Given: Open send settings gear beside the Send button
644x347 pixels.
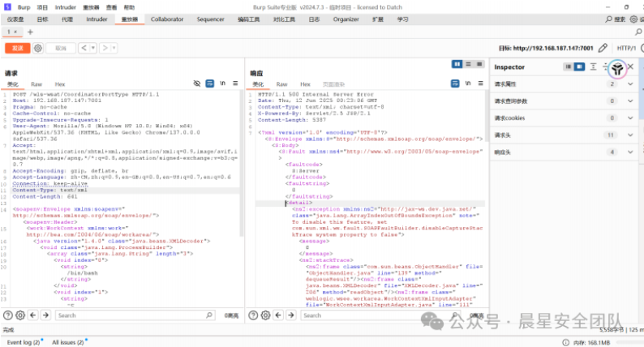Looking at the screenshot, I should 38,49.
